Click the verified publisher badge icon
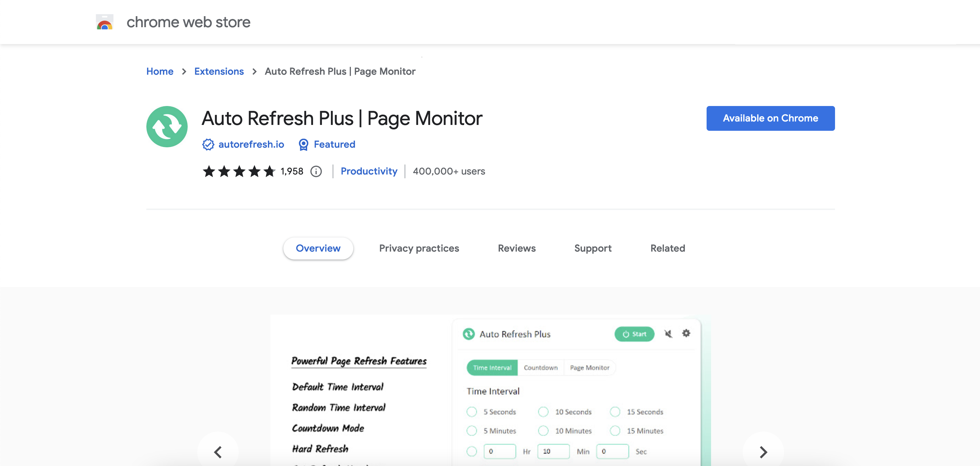Screen dimensions: 980x466 pos(208,145)
